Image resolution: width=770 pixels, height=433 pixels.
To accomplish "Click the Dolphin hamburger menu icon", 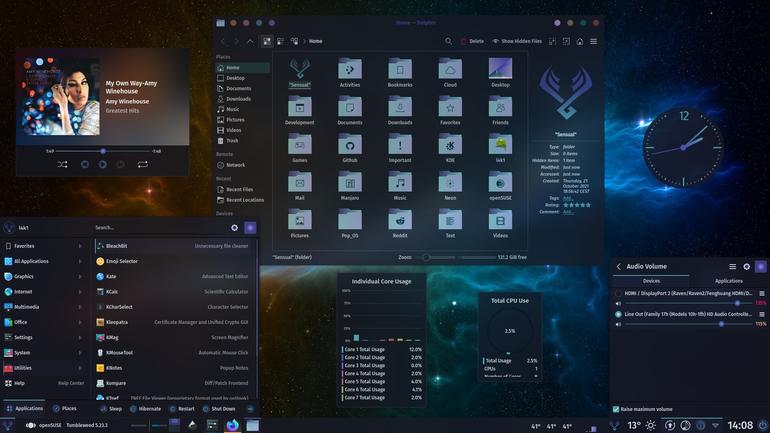I will [594, 41].
